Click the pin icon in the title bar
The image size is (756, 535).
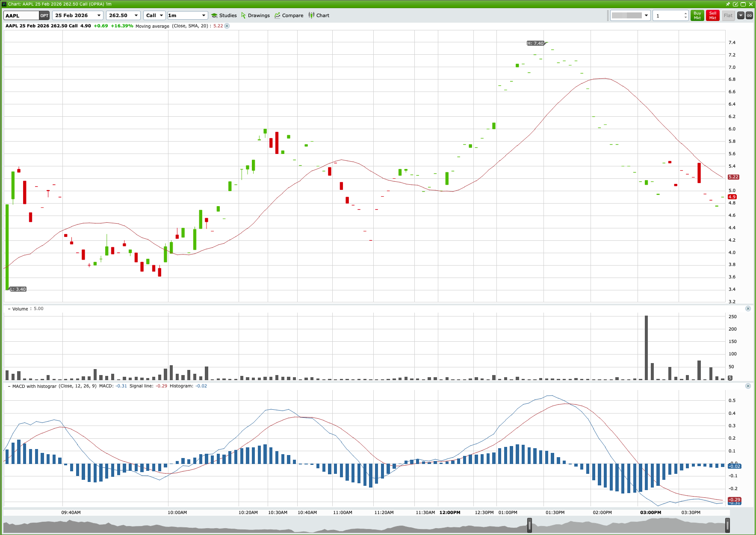point(728,4)
